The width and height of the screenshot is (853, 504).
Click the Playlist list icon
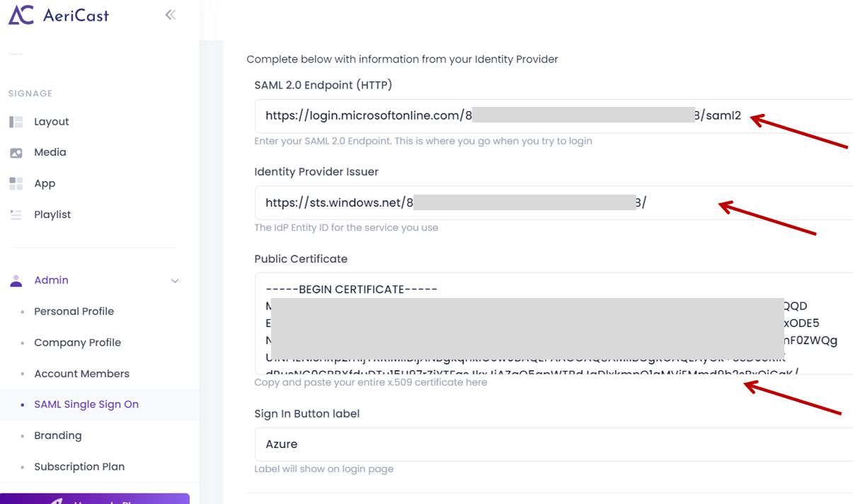coord(16,214)
